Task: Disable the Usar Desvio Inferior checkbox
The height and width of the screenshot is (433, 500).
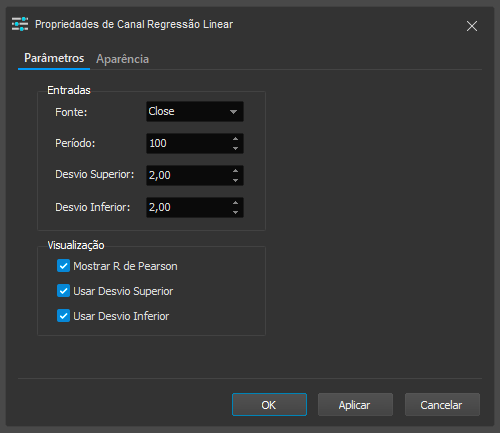Action: tap(63, 316)
